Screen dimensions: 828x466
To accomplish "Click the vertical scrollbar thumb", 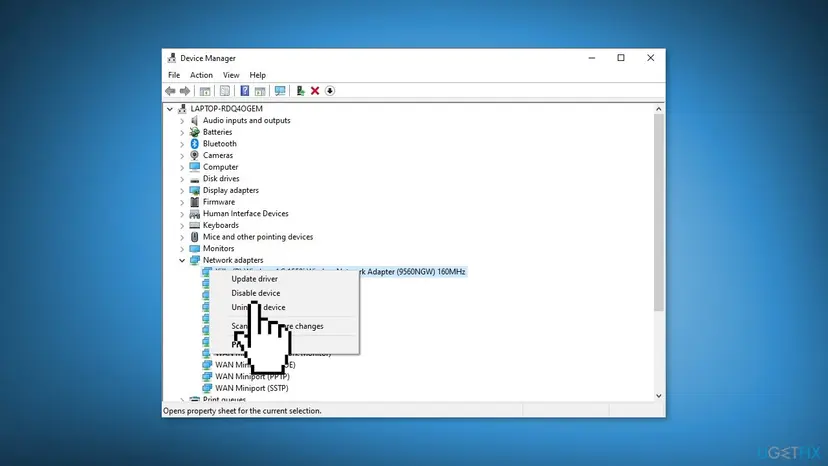I will point(658,212).
